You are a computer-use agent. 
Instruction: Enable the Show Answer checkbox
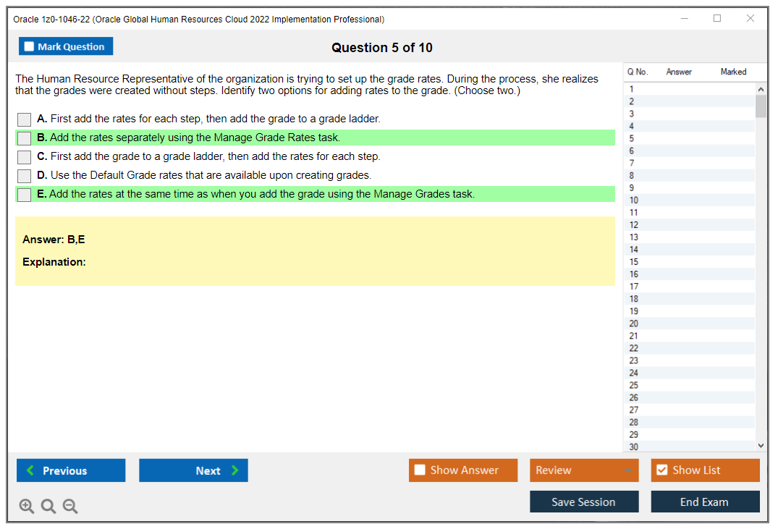click(419, 470)
